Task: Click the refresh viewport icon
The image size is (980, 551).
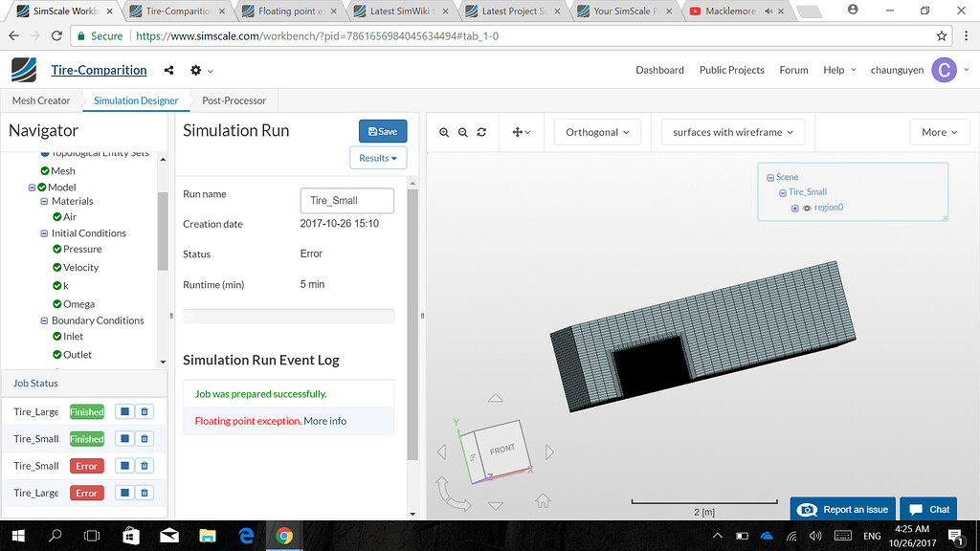Action: pyautogui.click(x=480, y=131)
